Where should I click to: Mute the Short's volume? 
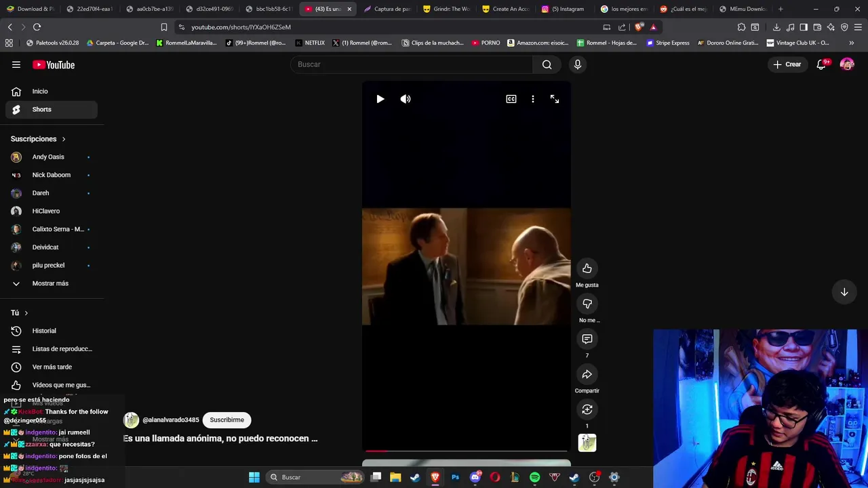(406, 99)
